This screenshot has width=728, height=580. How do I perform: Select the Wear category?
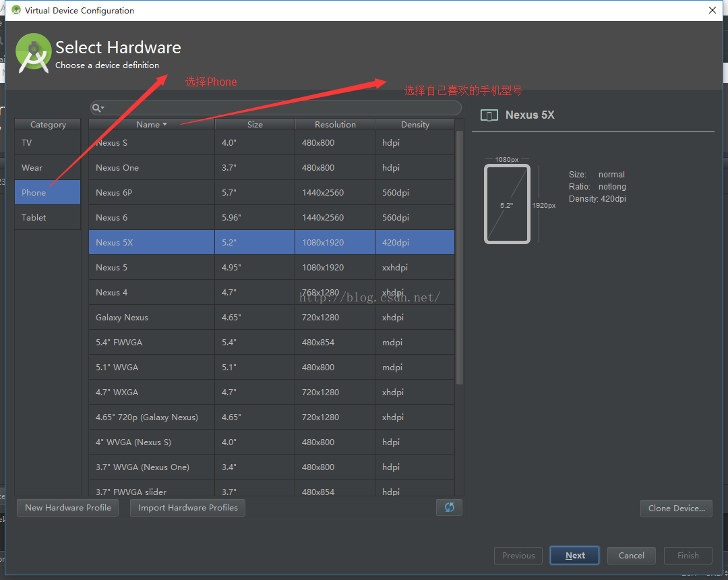pyautogui.click(x=47, y=168)
